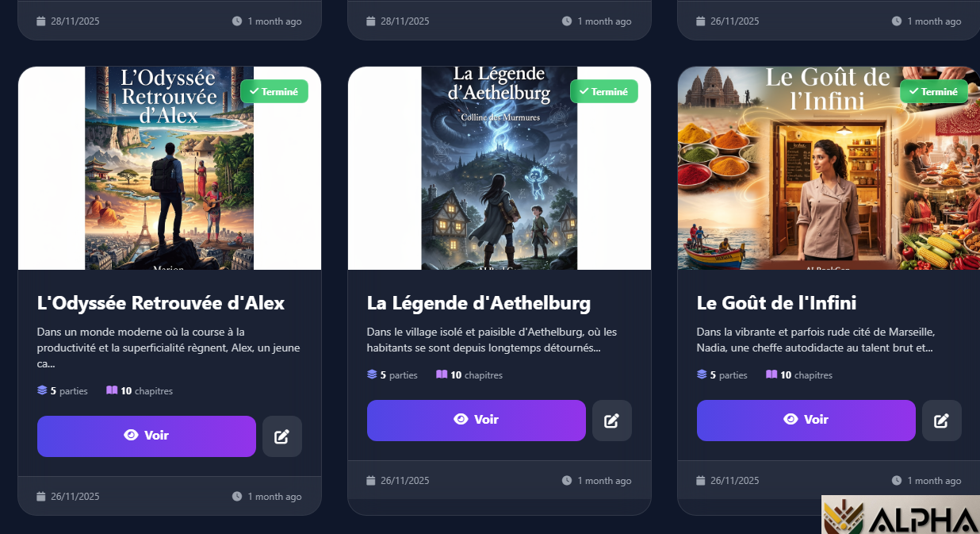Click calendar icon in Le Goût de l'Infini footer
This screenshot has height=534, width=980.
(701, 480)
